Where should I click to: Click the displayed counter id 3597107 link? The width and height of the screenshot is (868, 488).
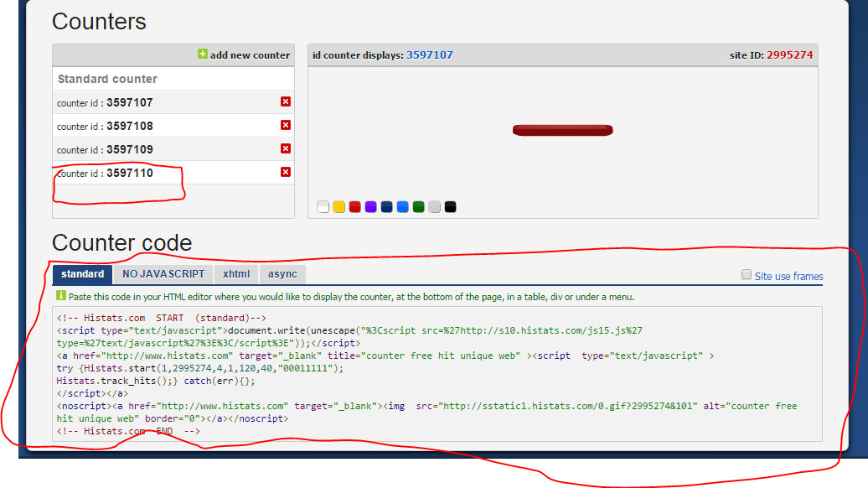pos(430,55)
